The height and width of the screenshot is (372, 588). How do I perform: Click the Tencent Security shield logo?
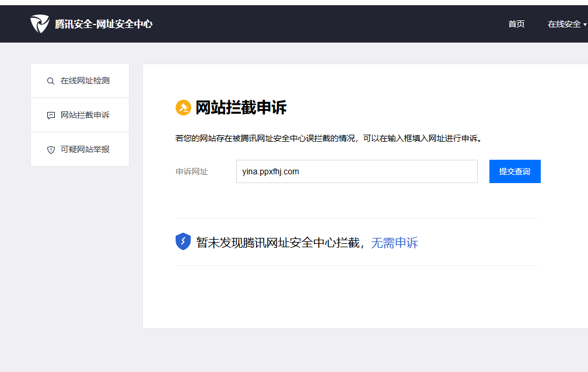coord(40,24)
